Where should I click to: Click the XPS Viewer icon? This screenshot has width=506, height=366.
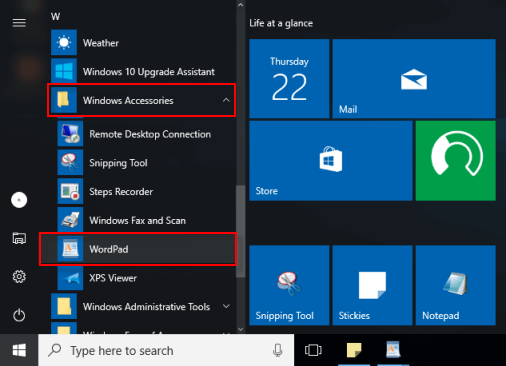point(70,278)
